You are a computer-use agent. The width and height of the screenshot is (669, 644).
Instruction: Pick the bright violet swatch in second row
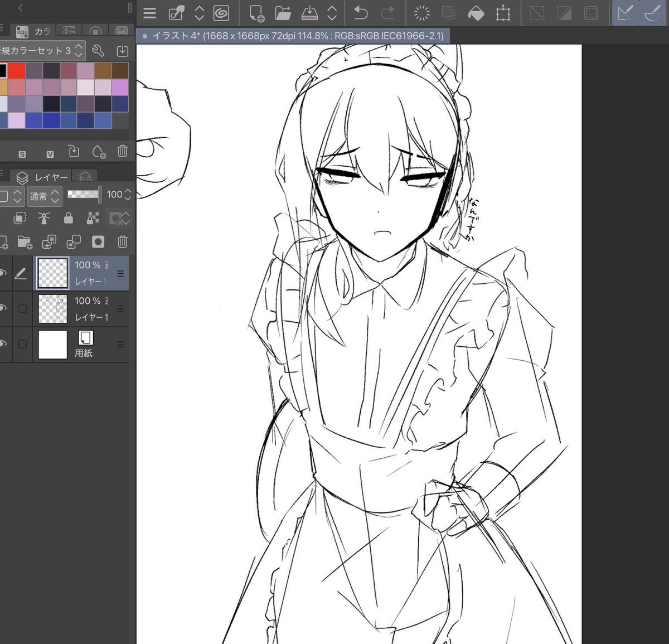(120, 88)
